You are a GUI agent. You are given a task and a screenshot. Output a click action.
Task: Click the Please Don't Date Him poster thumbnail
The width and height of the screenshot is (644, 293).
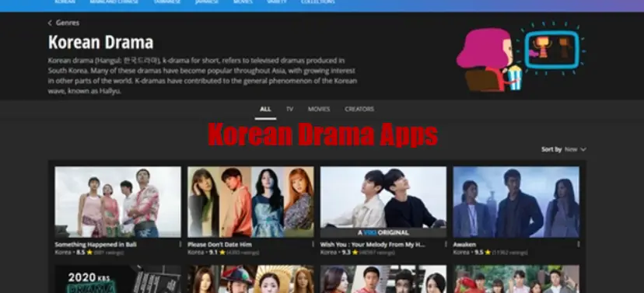(x=250, y=202)
